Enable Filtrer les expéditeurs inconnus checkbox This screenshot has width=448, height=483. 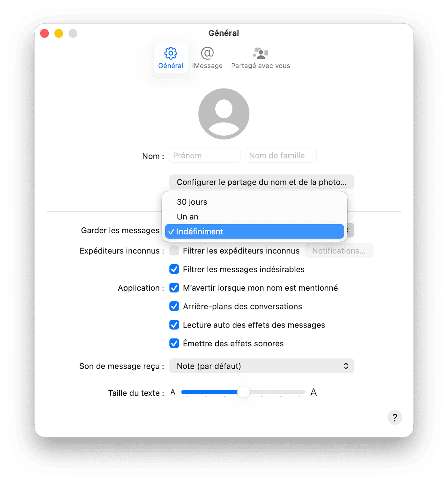point(174,251)
